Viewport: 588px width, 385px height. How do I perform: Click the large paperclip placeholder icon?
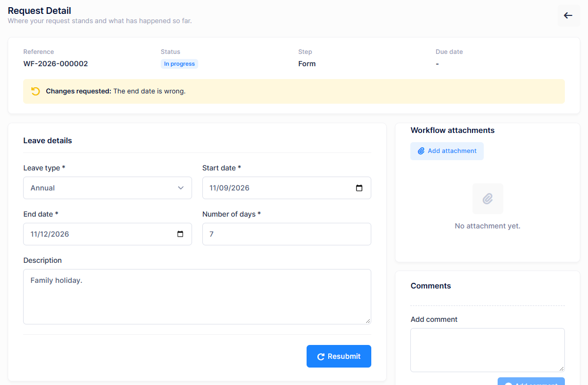click(x=487, y=198)
